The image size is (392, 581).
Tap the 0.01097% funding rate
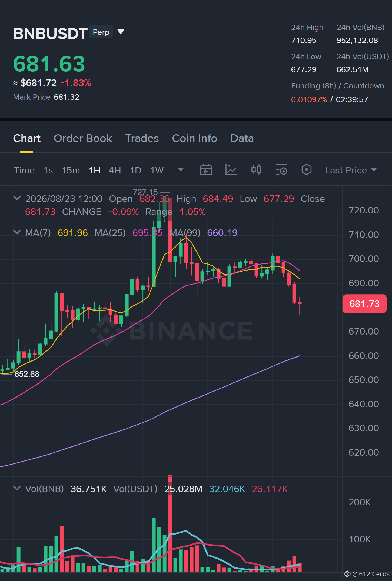[x=309, y=99]
